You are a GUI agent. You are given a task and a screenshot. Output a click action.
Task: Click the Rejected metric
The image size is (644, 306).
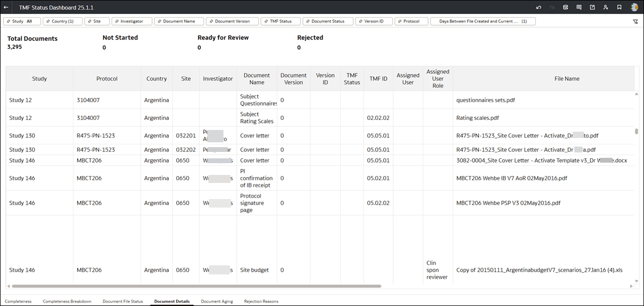point(310,42)
